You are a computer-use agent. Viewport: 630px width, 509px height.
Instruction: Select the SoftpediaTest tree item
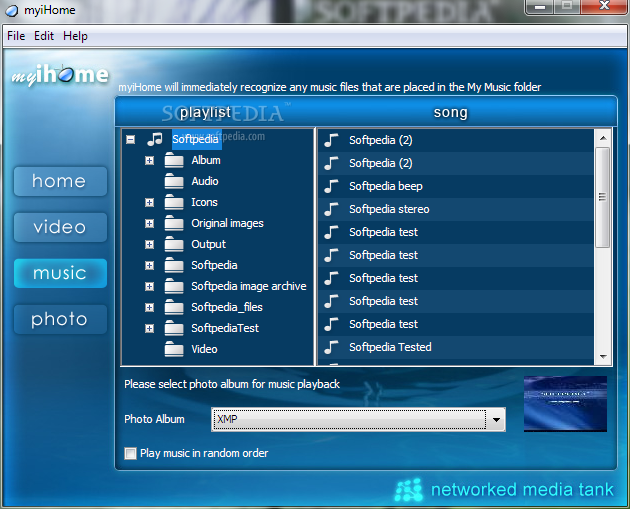(x=225, y=328)
